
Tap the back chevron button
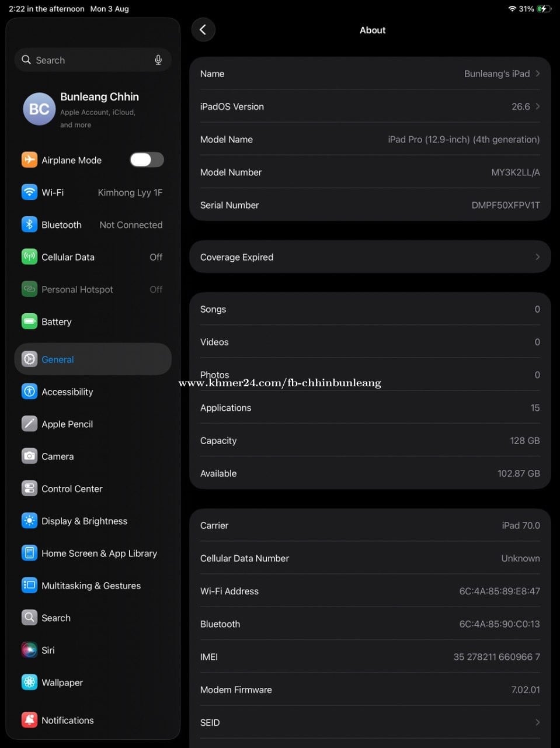coord(203,30)
